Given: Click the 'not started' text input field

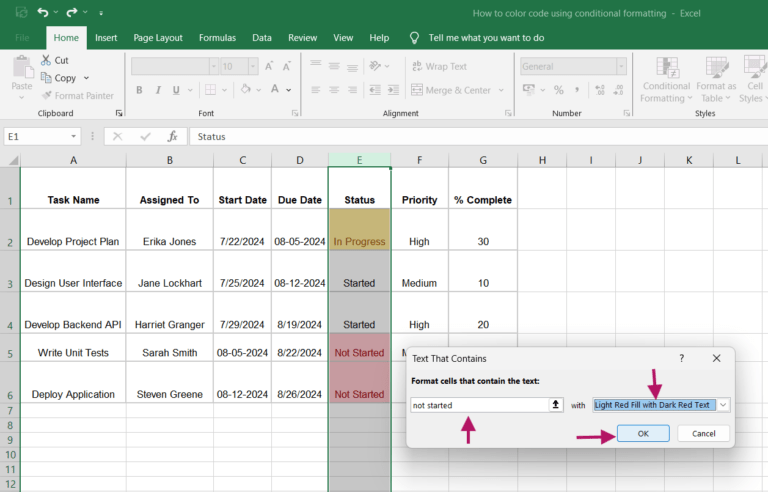Looking at the screenshot, I should (x=478, y=405).
